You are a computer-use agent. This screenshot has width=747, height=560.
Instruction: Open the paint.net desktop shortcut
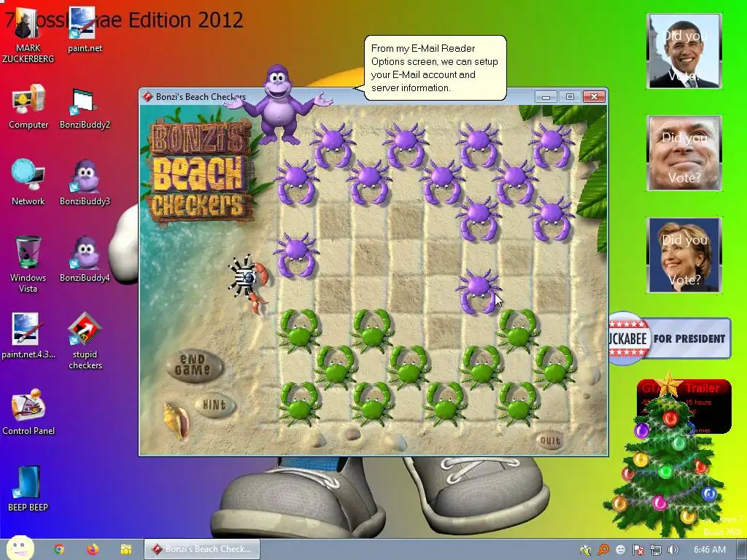(85, 31)
